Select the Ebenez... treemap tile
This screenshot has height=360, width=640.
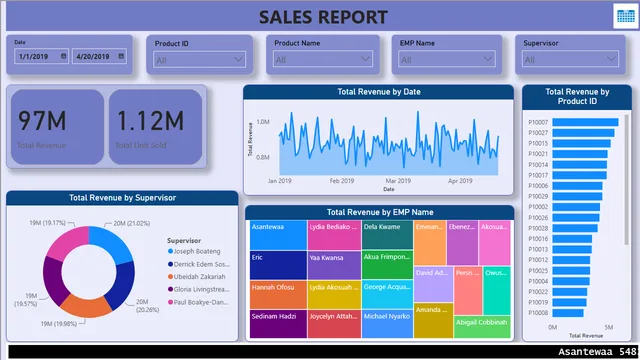click(462, 243)
